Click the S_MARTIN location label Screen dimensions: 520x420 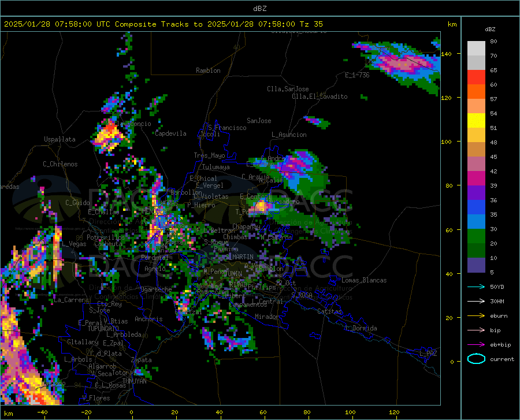(x=240, y=257)
